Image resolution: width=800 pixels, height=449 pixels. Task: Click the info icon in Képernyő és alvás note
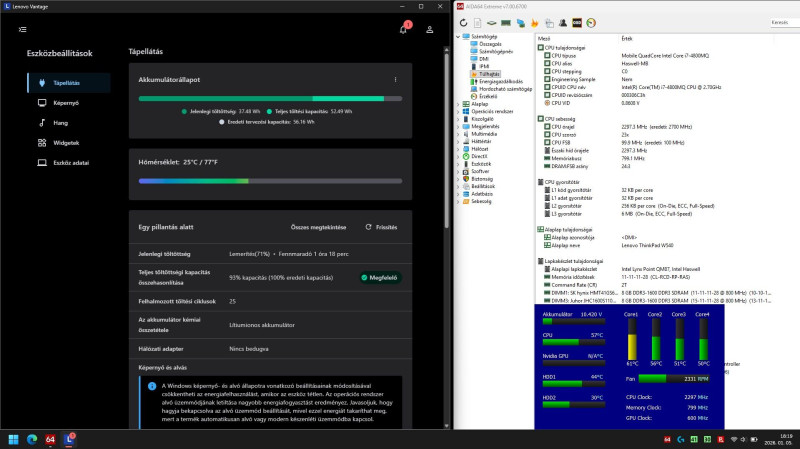(x=152, y=386)
